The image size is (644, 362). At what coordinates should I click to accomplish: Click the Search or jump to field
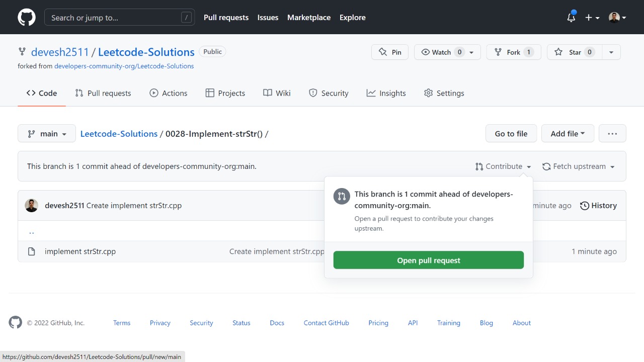119,18
